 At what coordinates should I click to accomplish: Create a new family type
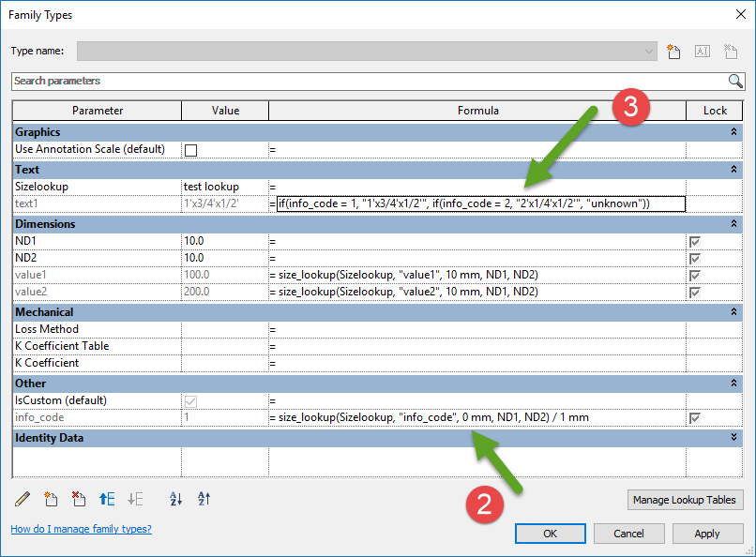(x=673, y=51)
